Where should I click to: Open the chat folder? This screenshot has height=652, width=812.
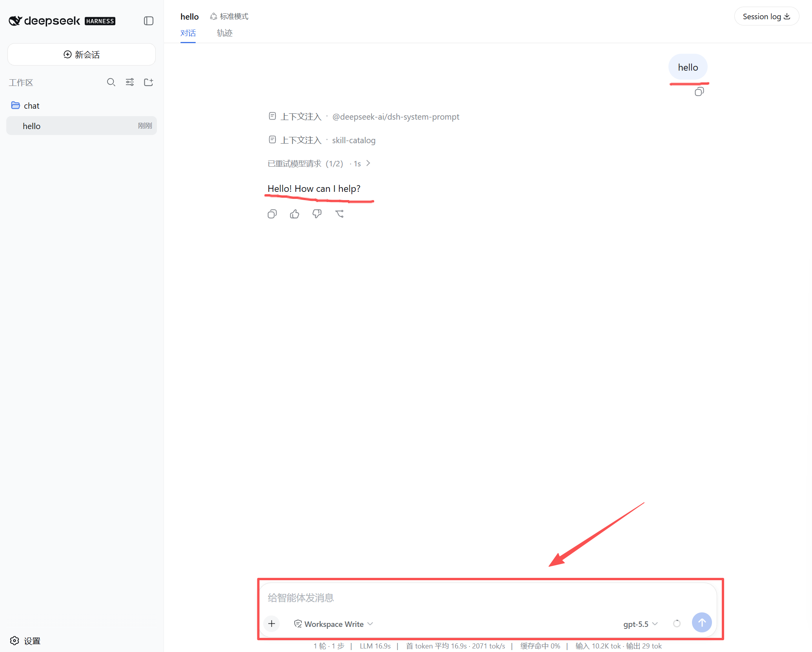click(82, 106)
